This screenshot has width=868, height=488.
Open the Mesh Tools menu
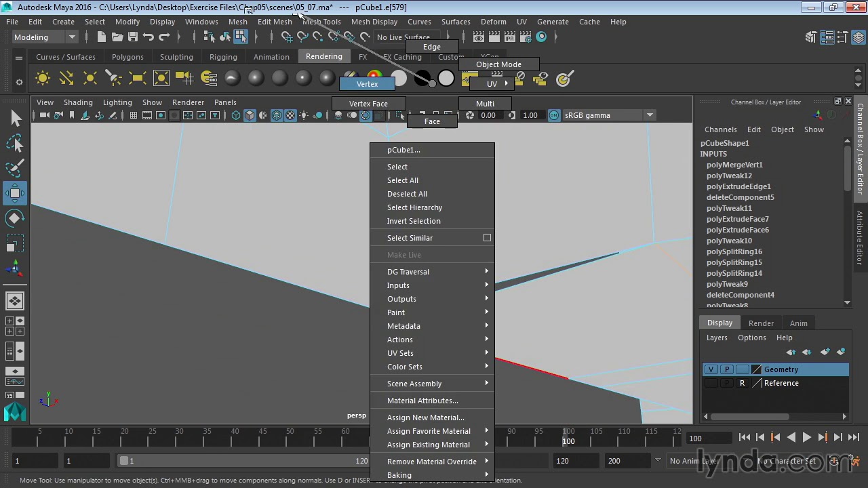(x=321, y=22)
